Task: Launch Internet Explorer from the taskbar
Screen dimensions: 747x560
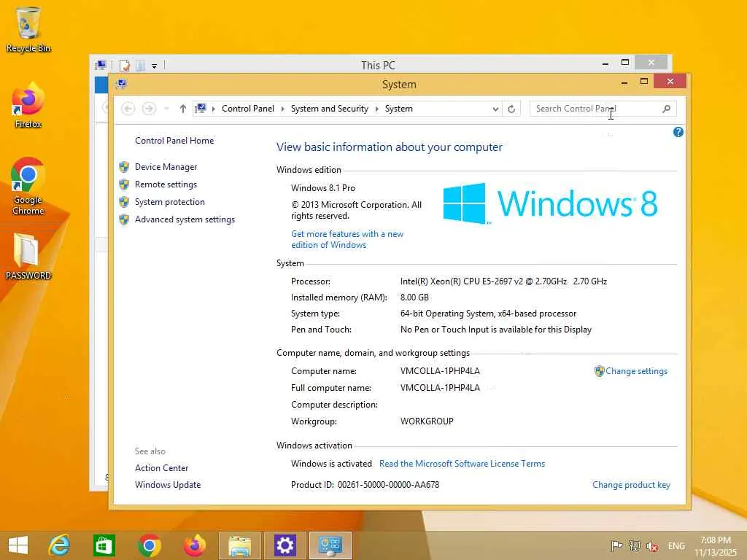Action: pyautogui.click(x=60, y=545)
